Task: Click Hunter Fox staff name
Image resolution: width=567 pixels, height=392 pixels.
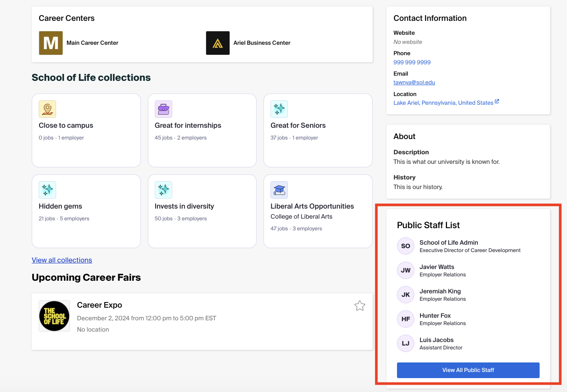Action: tap(435, 316)
